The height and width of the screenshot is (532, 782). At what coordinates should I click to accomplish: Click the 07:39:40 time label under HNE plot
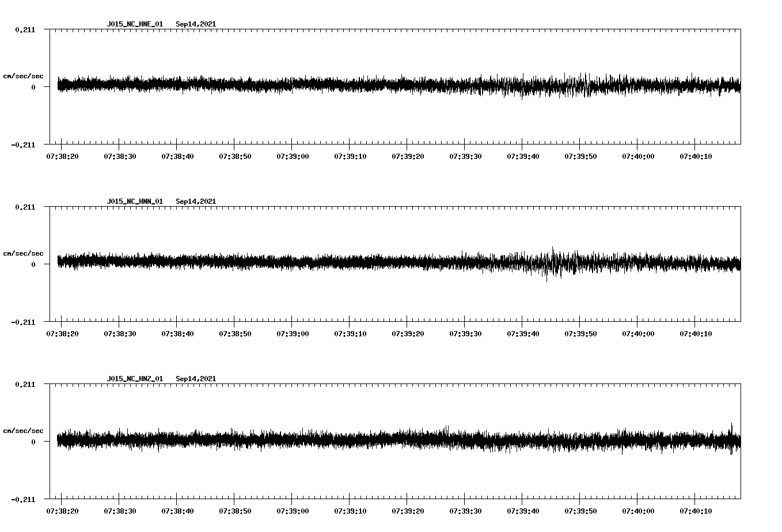tap(523, 157)
